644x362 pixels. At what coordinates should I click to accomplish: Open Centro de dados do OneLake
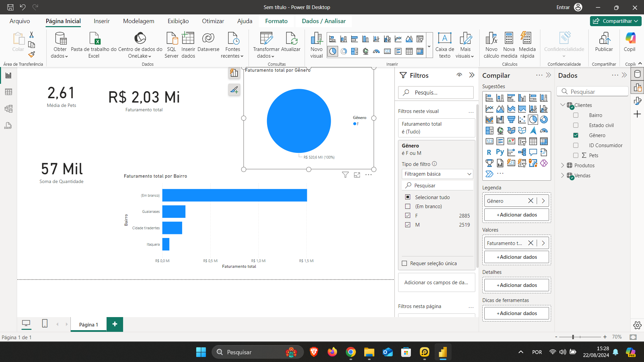pyautogui.click(x=140, y=45)
